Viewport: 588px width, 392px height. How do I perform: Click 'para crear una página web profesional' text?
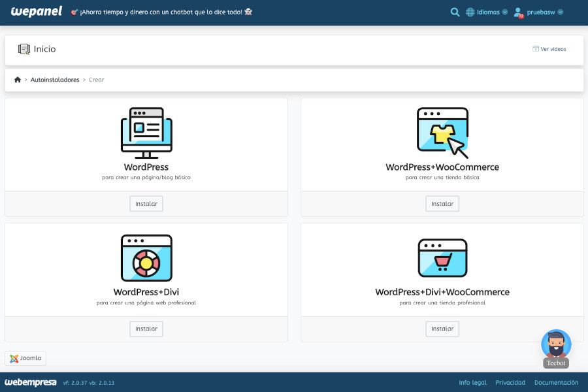click(x=146, y=302)
